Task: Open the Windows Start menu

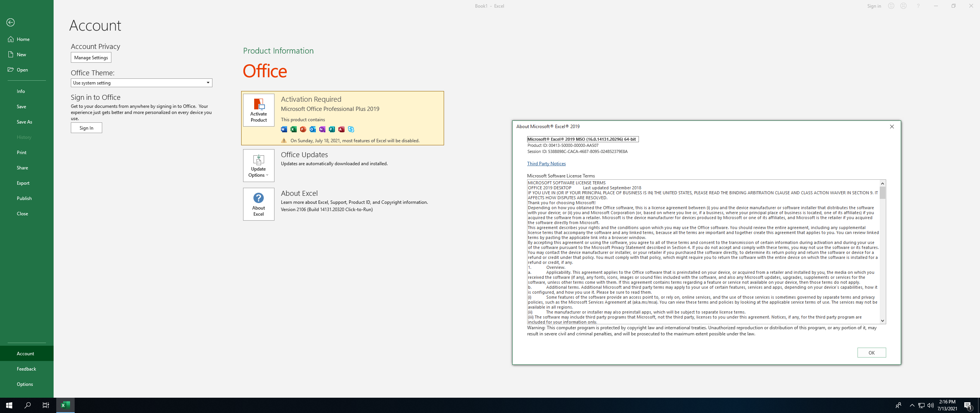Action: (x=9, y=405)
